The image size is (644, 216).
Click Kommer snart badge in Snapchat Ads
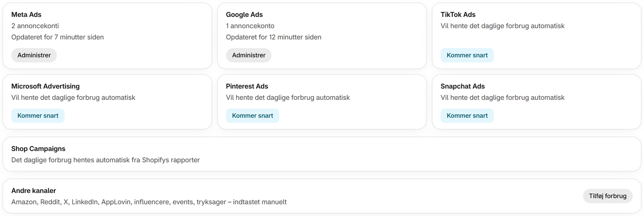click(467, 116)
